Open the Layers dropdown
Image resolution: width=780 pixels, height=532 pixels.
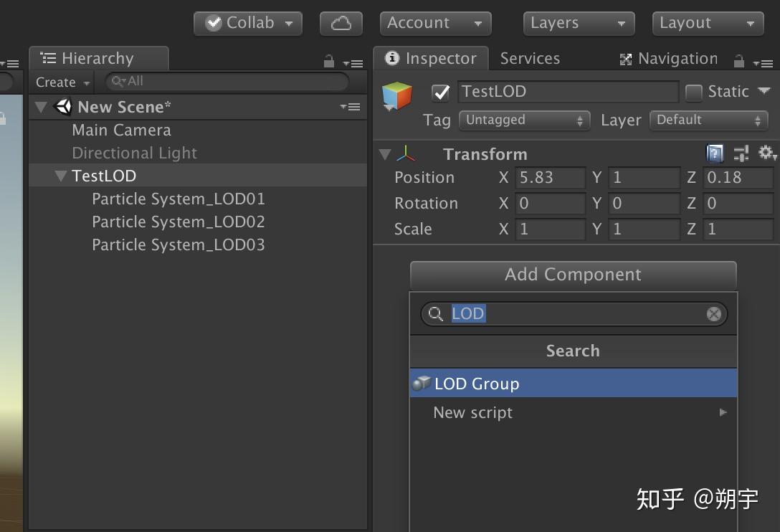(x=579, y=23)
